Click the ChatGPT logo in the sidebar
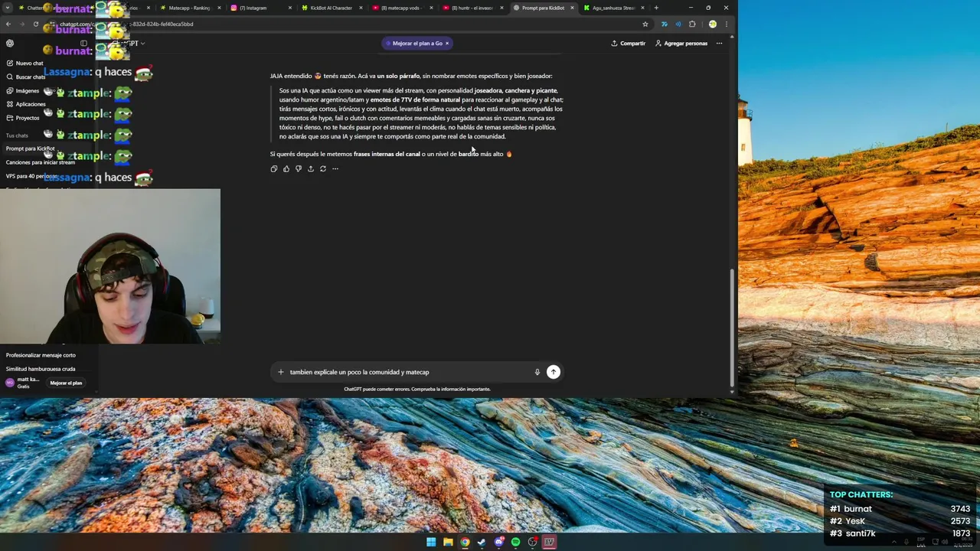Viewport: 980px width, 551px height. click(x=10, y=44)
